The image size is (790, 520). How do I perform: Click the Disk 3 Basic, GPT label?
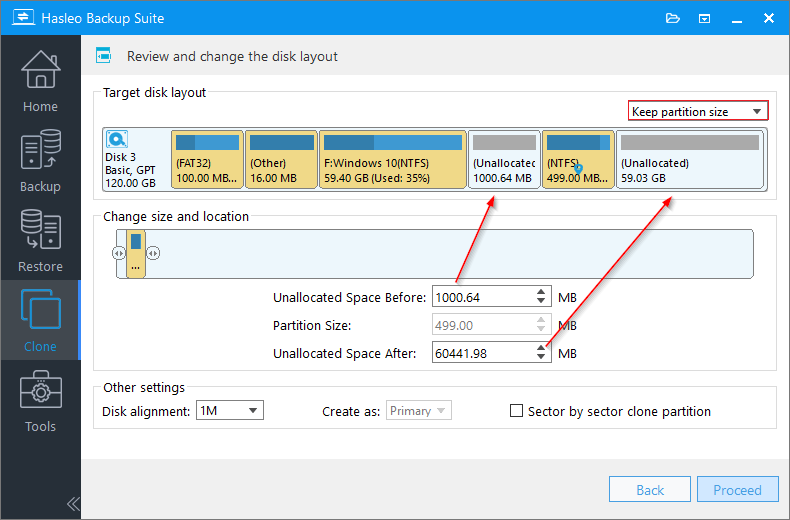130,170
